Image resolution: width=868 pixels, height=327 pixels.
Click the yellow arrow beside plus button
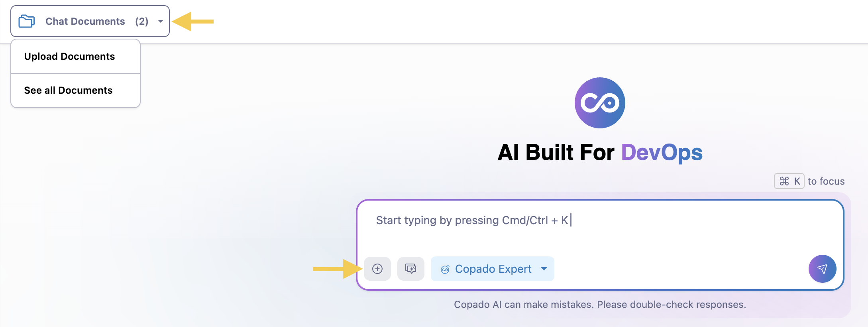tap(337, 269)
